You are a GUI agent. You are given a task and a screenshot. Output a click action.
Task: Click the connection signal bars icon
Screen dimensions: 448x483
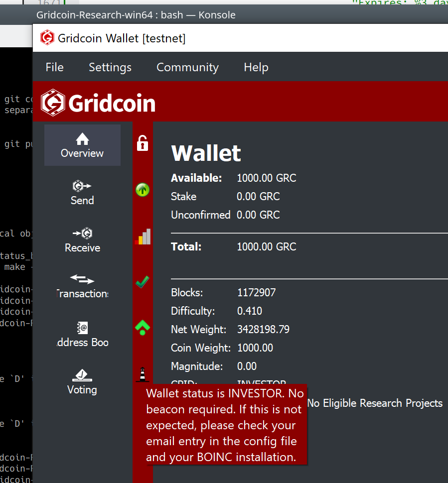coord(143,237)
